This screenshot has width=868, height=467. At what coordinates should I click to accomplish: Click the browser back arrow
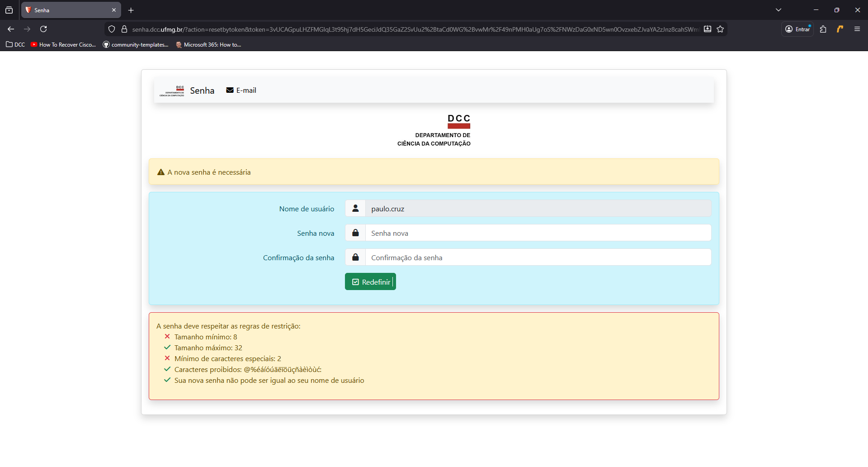pyautogui.click(x=11, y=29)
